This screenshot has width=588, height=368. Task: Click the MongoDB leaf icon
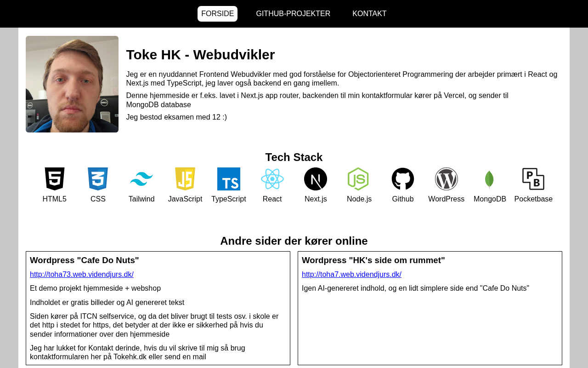[489, 179]
